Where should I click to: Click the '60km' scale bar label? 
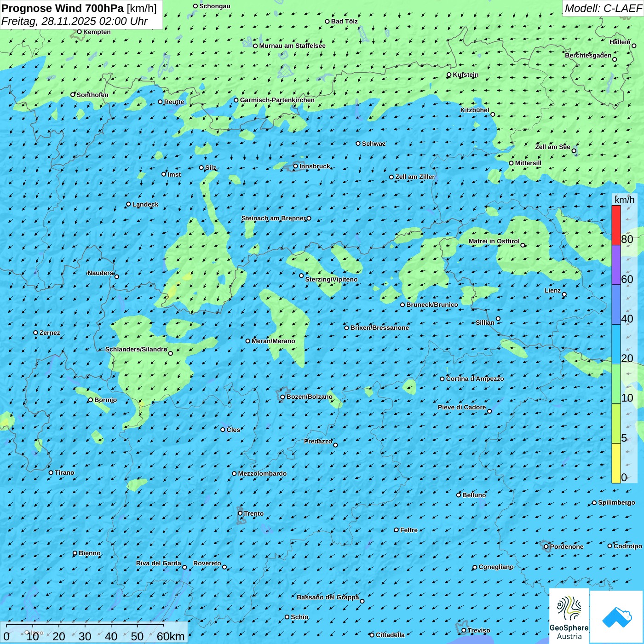pyautogui.click(x=171, y=636)
